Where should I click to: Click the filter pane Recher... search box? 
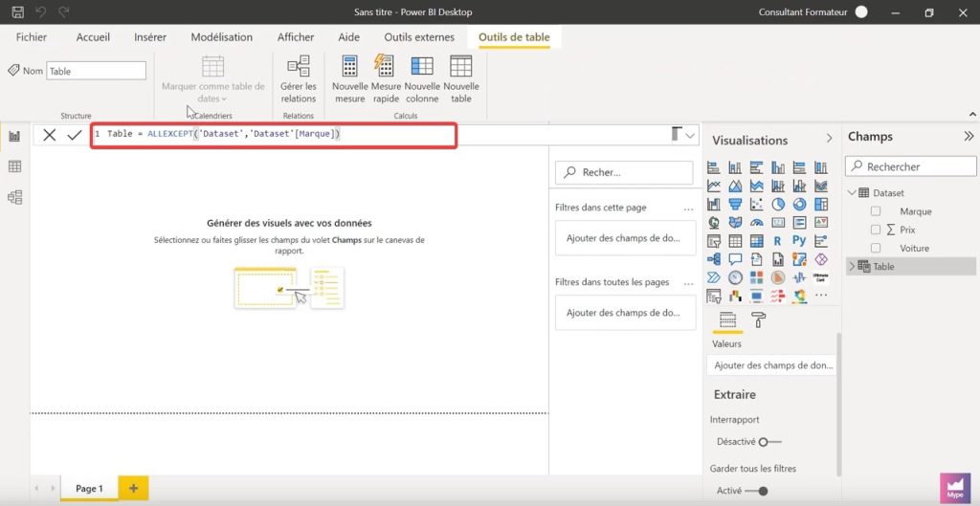click(624, 172)
